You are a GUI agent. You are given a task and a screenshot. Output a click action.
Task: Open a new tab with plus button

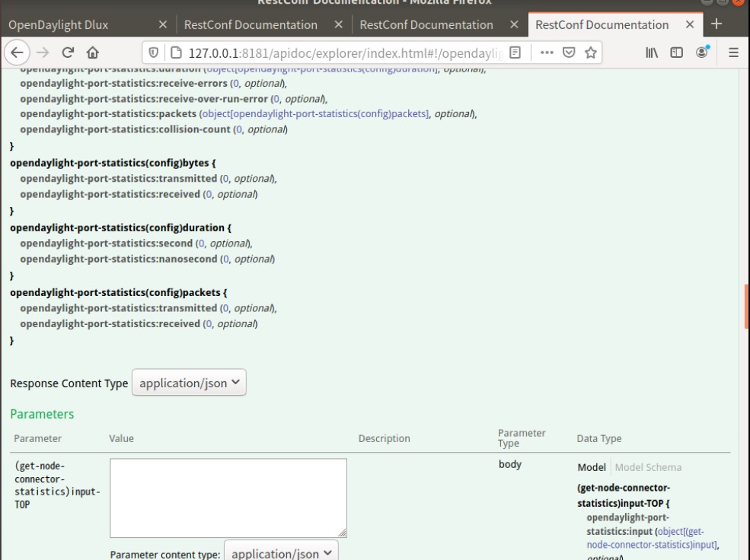[x=716, y=24]
